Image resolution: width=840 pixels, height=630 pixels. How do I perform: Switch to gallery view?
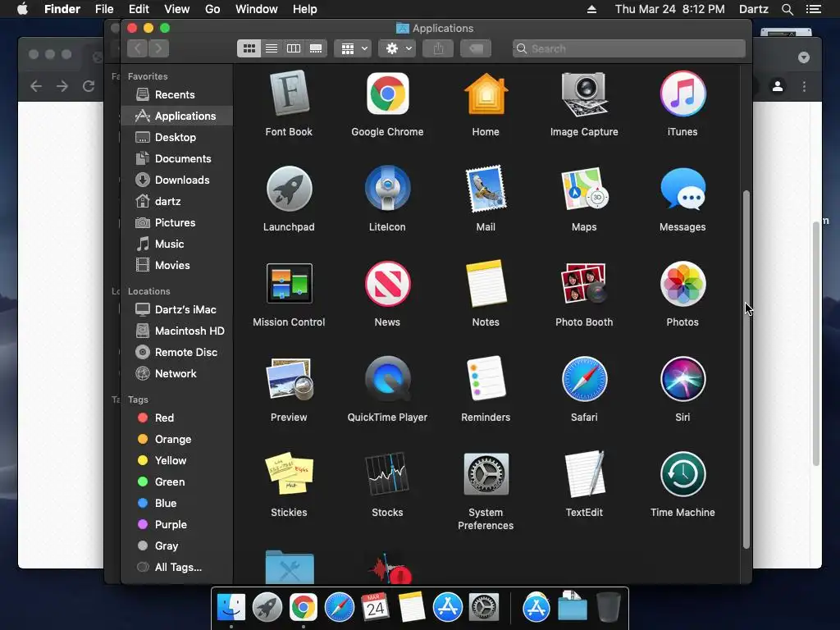coord(316,48)
